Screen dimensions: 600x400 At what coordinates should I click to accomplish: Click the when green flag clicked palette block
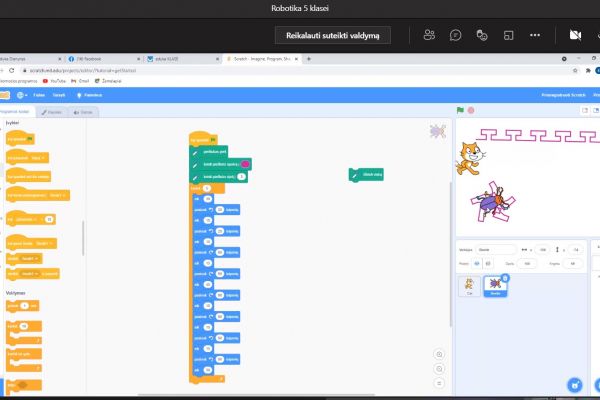[x=20, y=138]
